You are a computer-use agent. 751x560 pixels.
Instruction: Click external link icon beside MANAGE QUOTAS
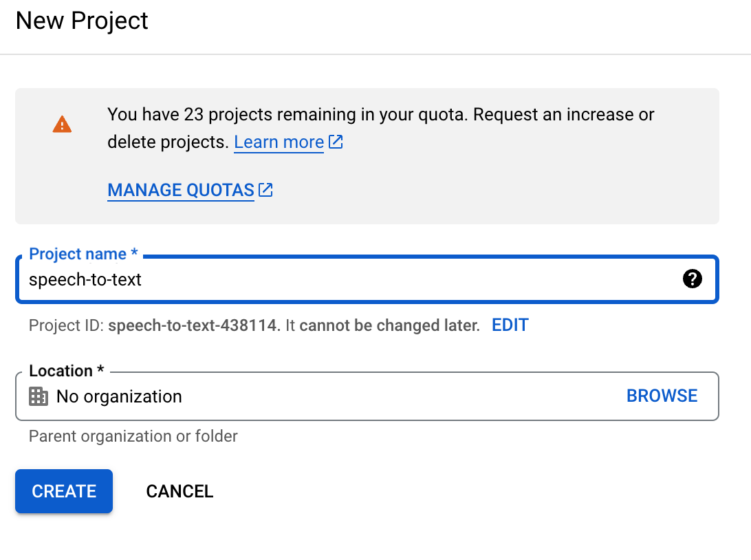[265, 191]
